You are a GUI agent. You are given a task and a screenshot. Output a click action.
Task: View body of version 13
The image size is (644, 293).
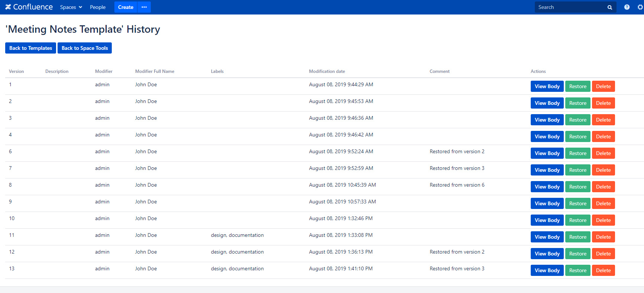click(547, 270)
